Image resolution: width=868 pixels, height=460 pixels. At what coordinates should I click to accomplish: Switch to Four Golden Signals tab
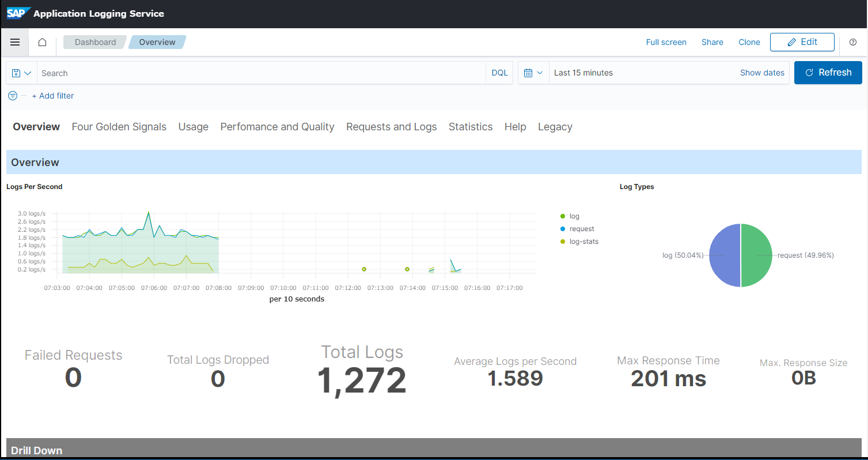tap(119, 127)
